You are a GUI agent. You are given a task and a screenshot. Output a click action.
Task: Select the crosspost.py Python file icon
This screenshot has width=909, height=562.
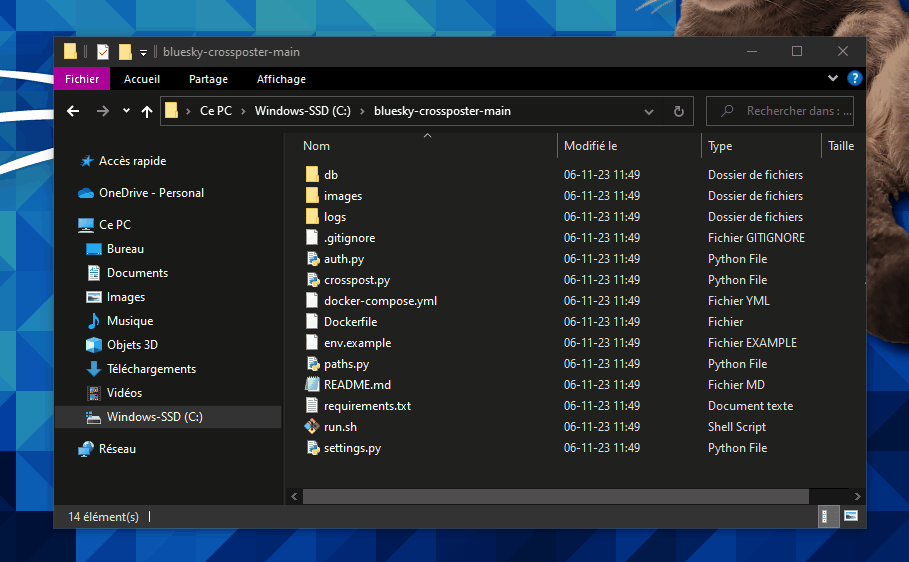pos(312,280)
